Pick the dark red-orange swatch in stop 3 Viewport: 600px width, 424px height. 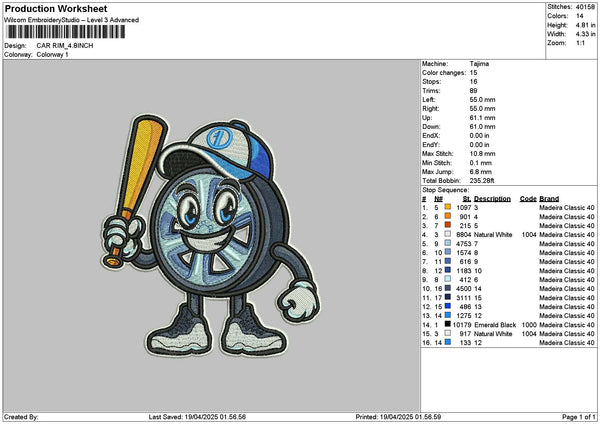pyautogui.click(x=447, y=225)
